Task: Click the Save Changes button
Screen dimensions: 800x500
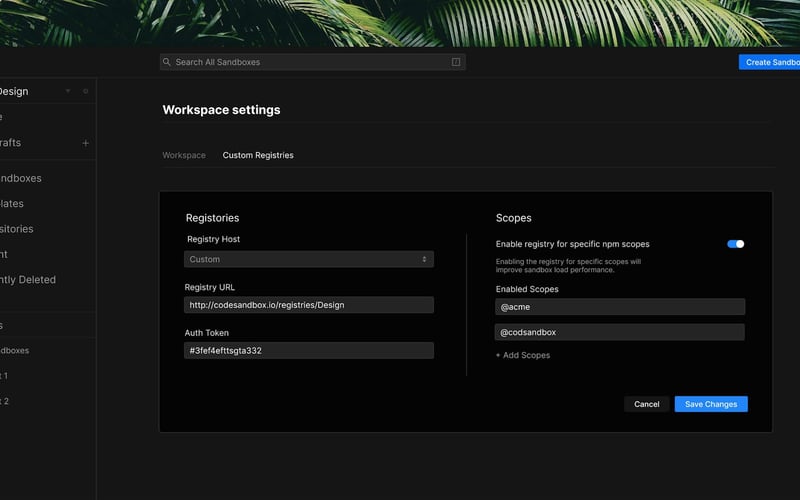Action: click(711, 404)
